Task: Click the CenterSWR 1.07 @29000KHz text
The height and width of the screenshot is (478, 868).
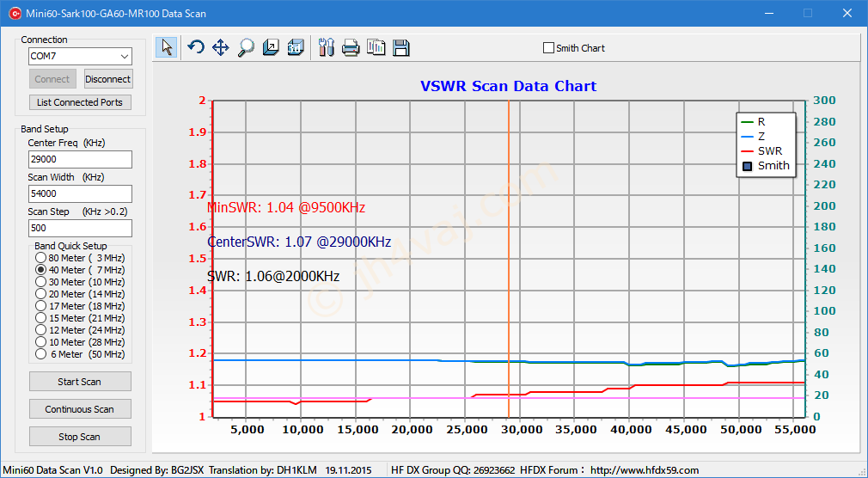Action: [299, 242]
